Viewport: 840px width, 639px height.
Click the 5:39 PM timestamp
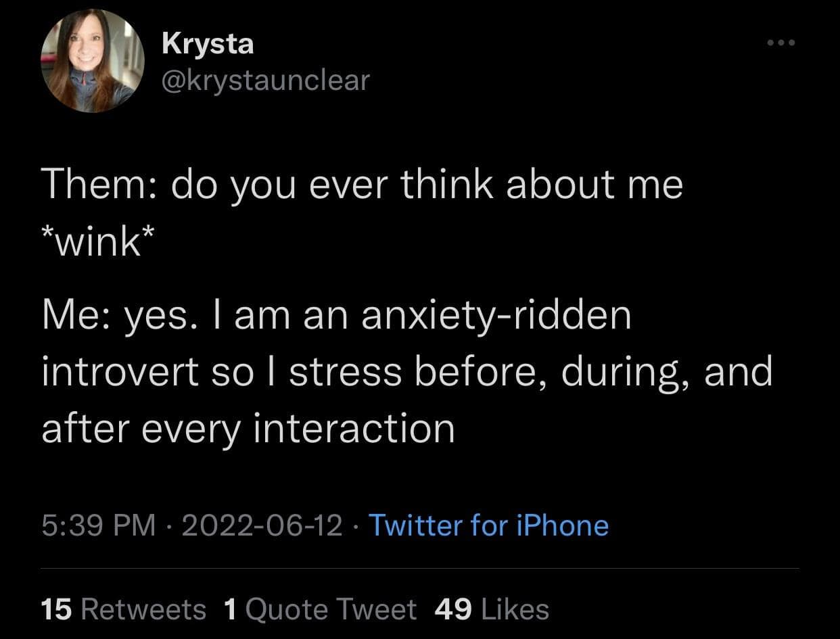click(x=97, y=525)
